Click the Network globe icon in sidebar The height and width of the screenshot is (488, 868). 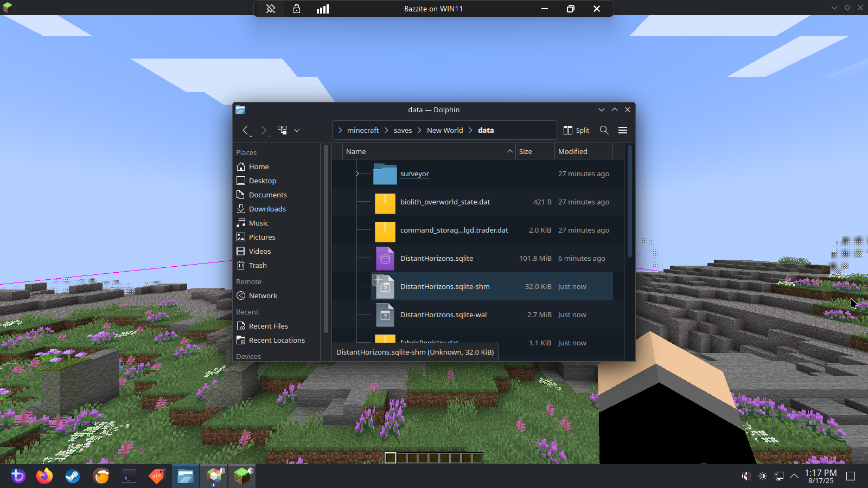(x=241, y=296)
